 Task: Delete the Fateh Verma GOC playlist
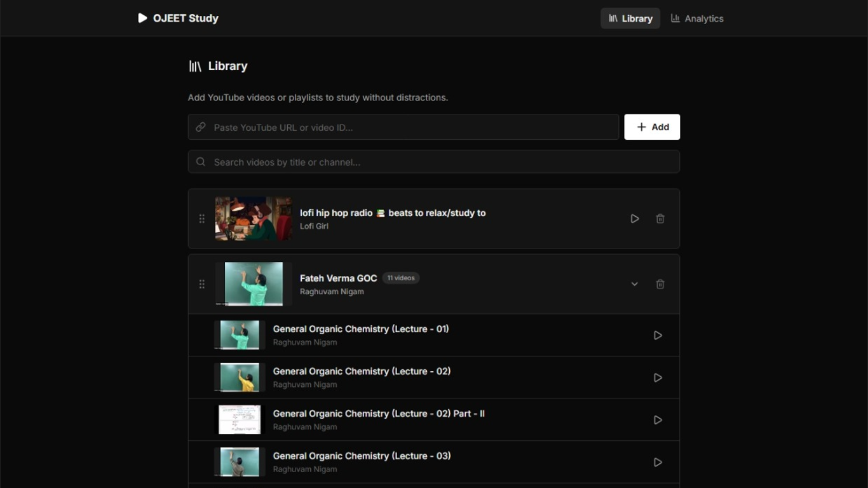pyautogui.click(x=660, y=284)
